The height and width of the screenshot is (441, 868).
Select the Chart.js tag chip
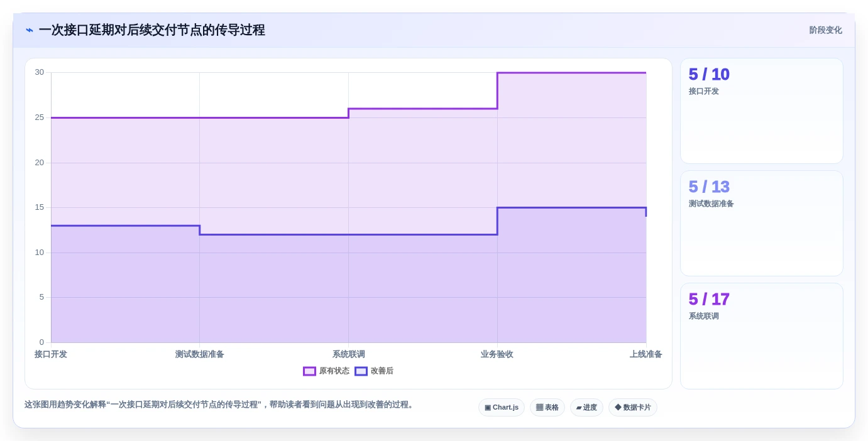(x=502, y=407)
